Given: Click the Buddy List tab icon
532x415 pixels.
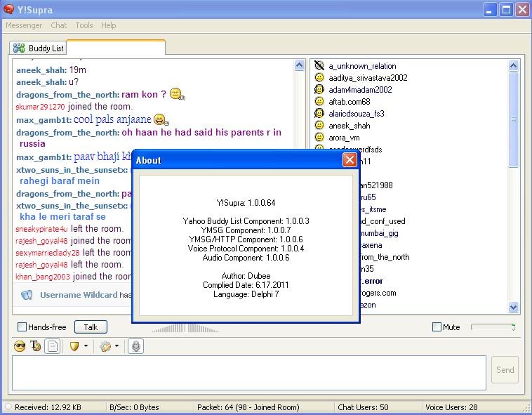Looking at the screenshot, I should 19,48.
